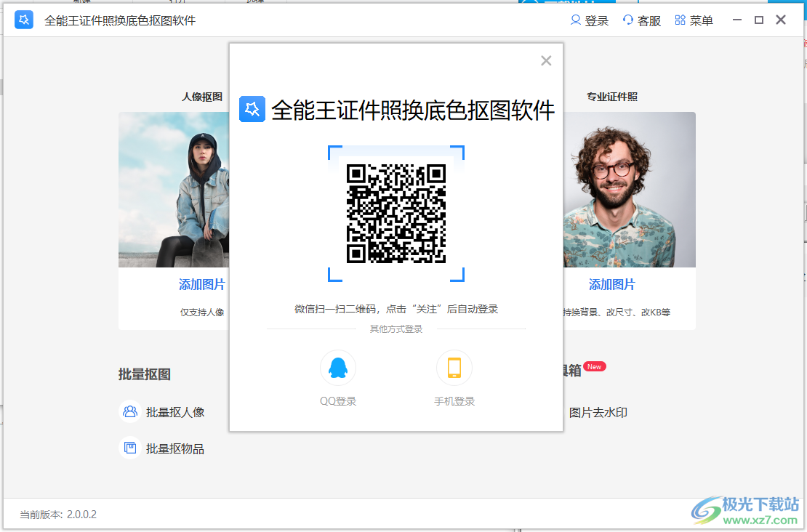Screen dimensions: 807x532
Task: Choose the phone login icon
Action: pyautogui.click(x=454, y=368)
